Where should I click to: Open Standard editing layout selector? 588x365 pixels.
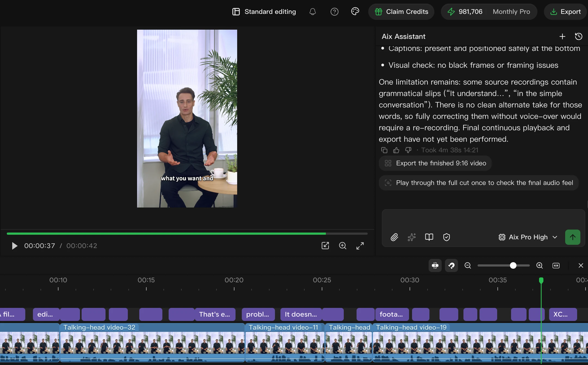click(x=264, y=12)
